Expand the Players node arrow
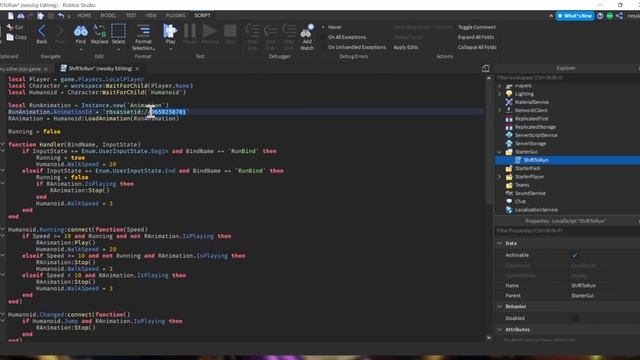 pos(500,86)
